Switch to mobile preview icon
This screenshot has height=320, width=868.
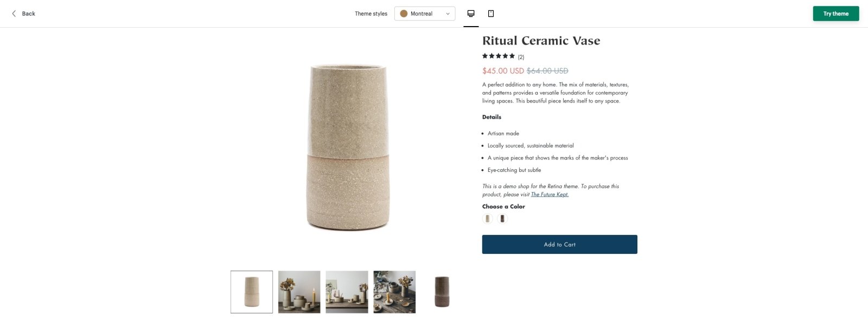(491, 14)
